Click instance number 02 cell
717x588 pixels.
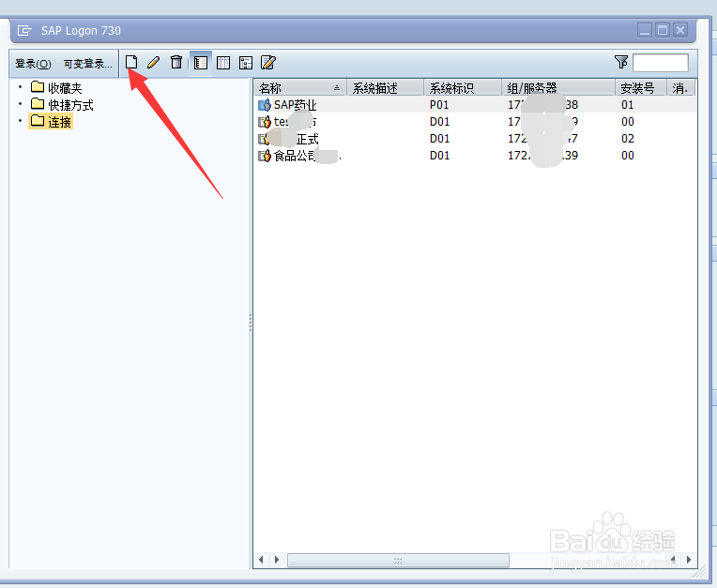(x=627, y=139)
